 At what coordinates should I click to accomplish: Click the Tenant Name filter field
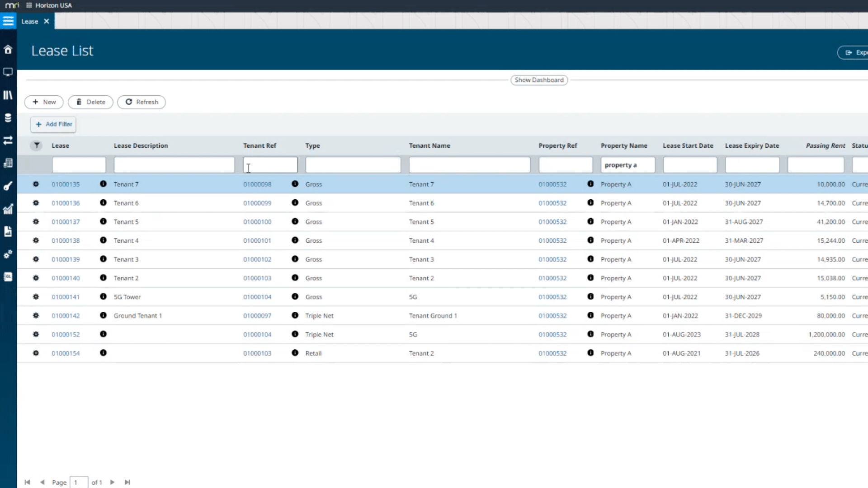[469, 165]
